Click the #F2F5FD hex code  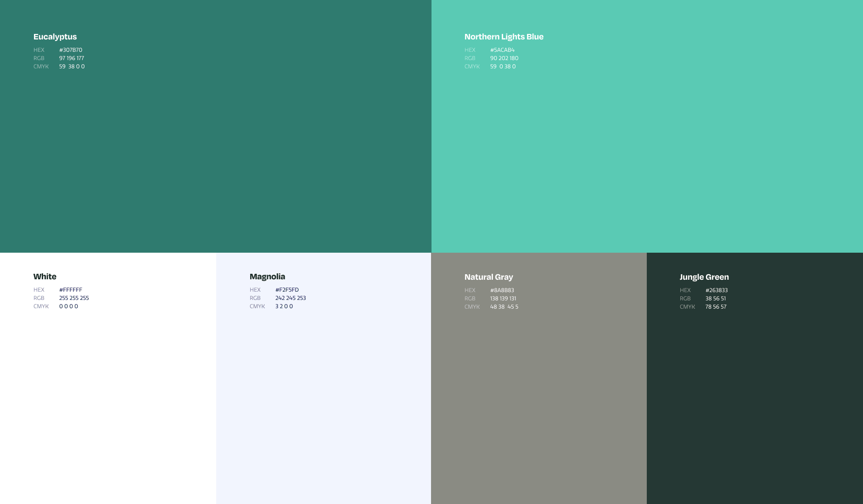pyautogui.click(x=287, y=290)
